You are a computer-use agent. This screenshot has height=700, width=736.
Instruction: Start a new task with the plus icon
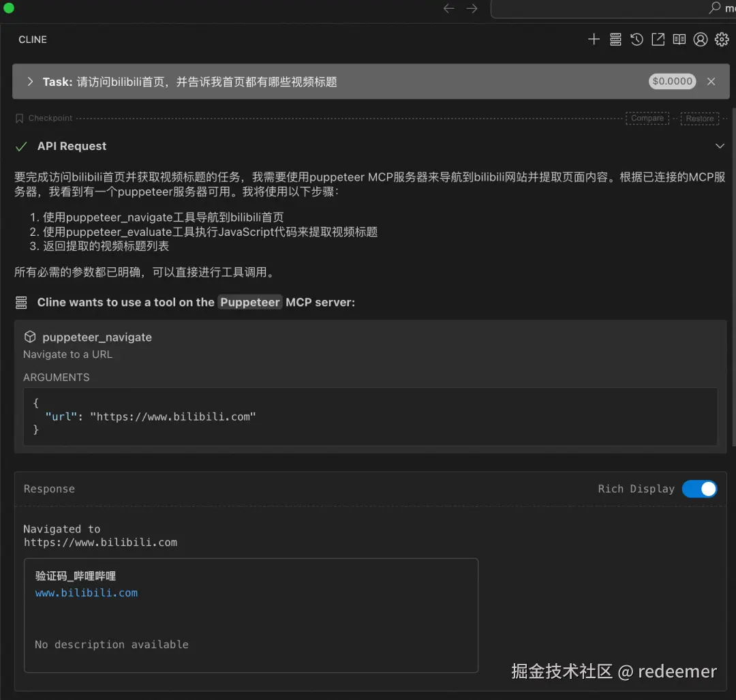(x=594, y=39)
